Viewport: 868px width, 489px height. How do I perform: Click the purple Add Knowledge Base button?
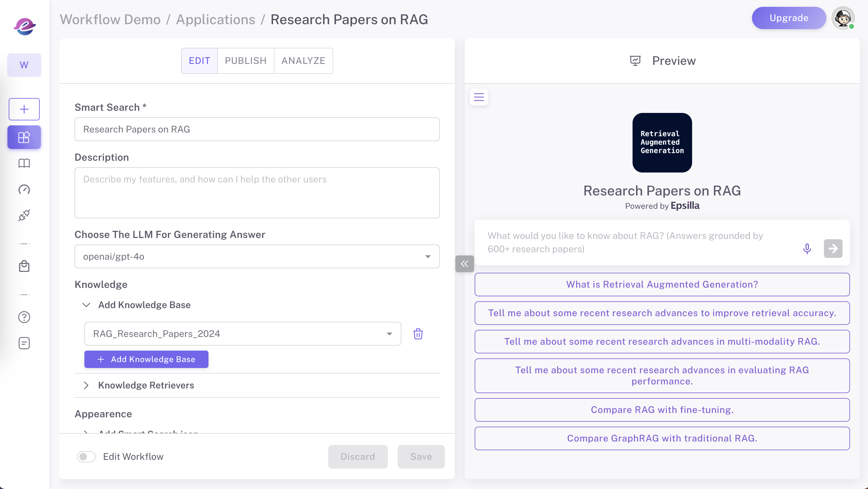(x=146, y=359)
